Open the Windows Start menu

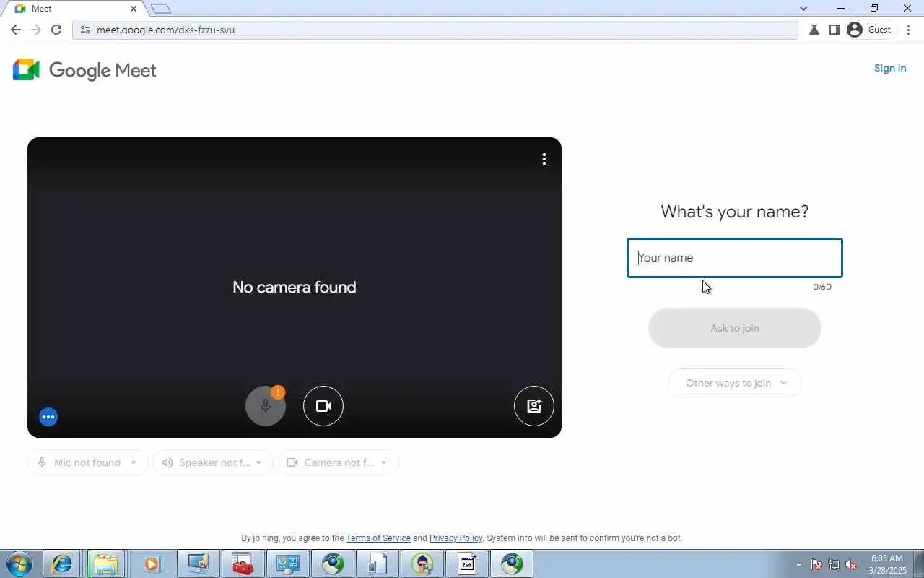(19, 564)
